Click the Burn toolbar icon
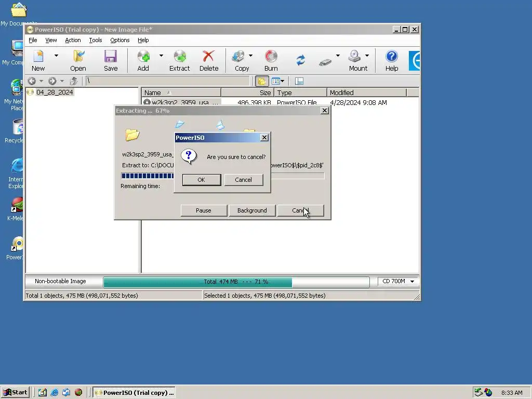Viewport: 532px width, 399px height. click(x=271, y=60)
